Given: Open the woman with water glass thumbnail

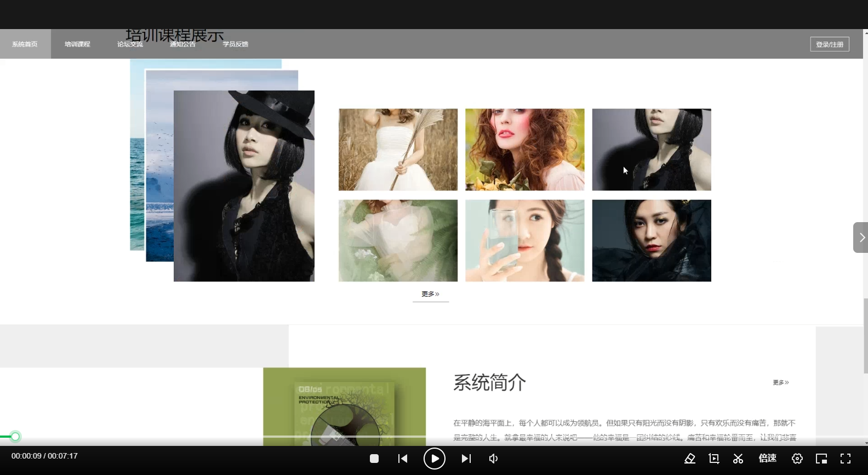Looking at the screenshot, I should pos(525,241).
